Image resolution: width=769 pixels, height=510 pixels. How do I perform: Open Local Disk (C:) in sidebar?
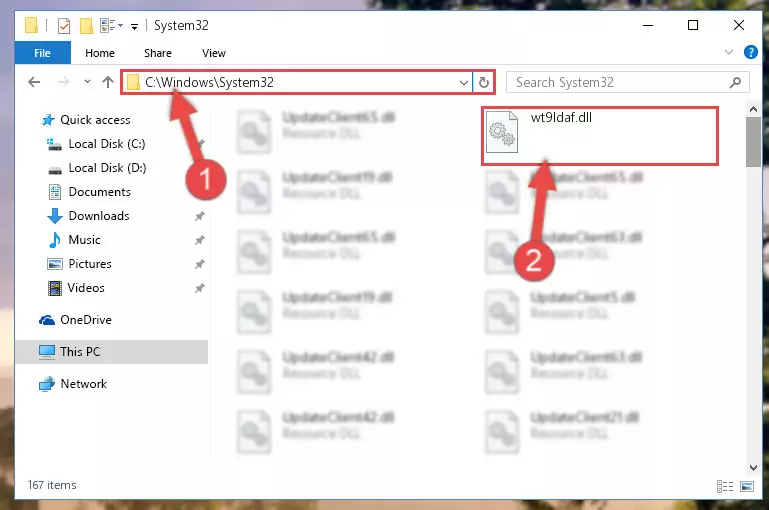coord(107,144)
